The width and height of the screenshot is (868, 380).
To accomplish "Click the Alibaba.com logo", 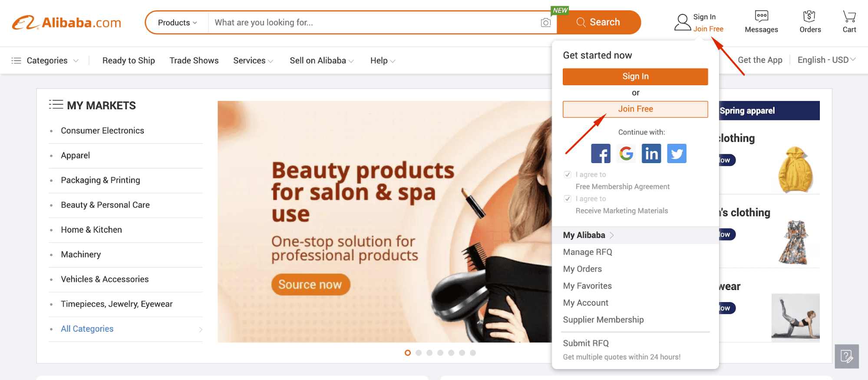I will pyautogui.click(x=66, y=23).
